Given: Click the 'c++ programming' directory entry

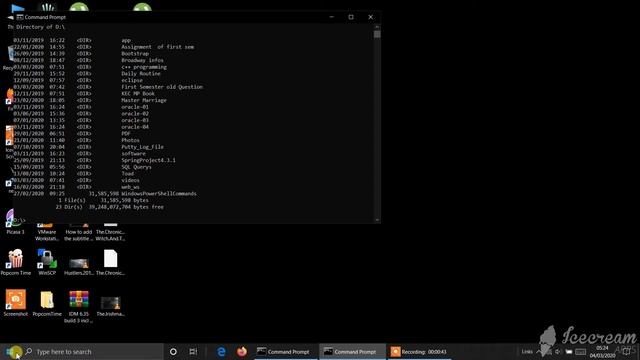Looking at the screenshot, I should pyautogui.click(x=144, y=67).
